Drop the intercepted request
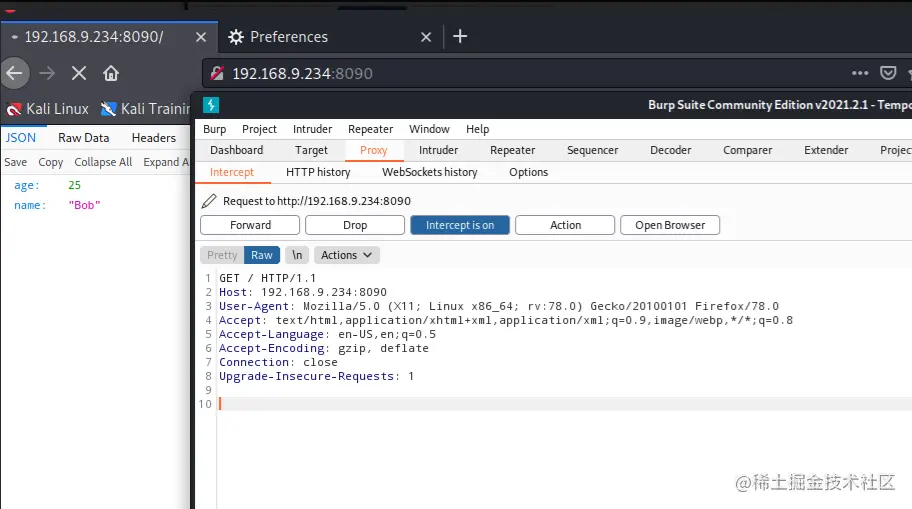The image size is (912, 509). (355, 225)
